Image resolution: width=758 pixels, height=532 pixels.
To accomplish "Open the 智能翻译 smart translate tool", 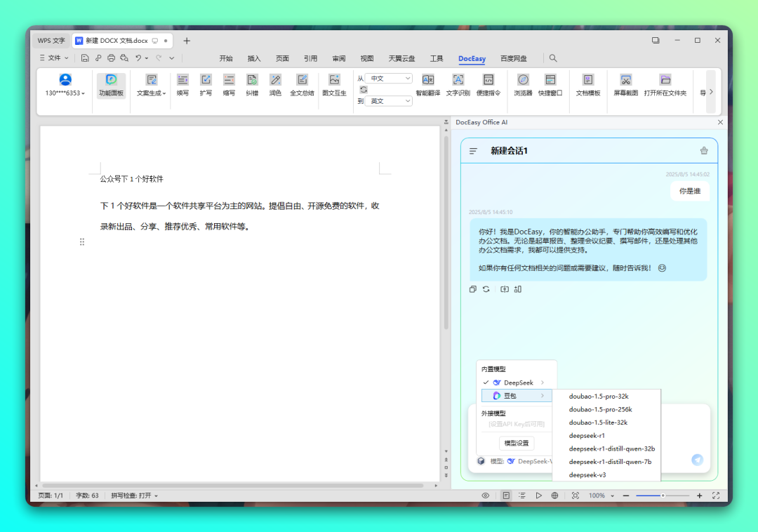I will (427, 85).
